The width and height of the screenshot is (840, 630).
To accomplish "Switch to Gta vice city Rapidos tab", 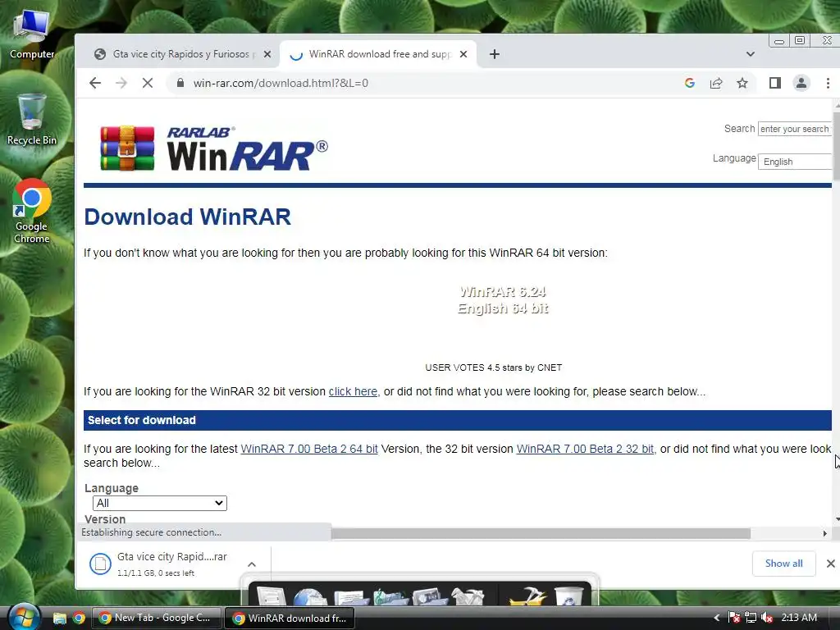I will point(182,54).
